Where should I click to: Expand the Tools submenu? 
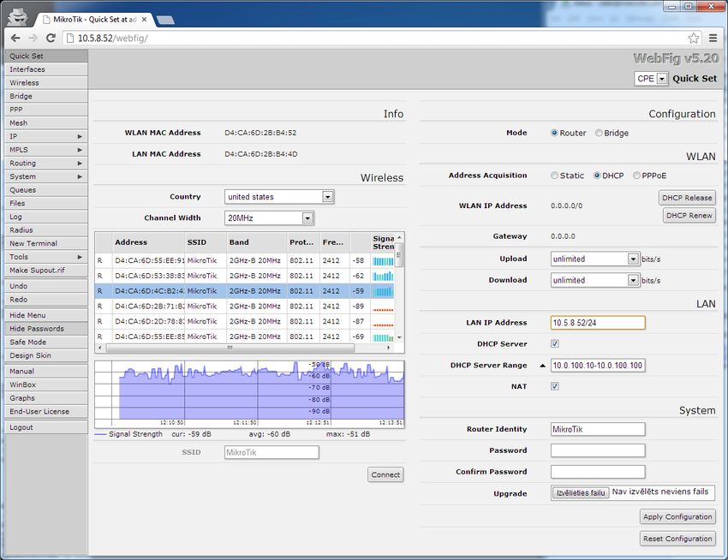pos(46,257)
